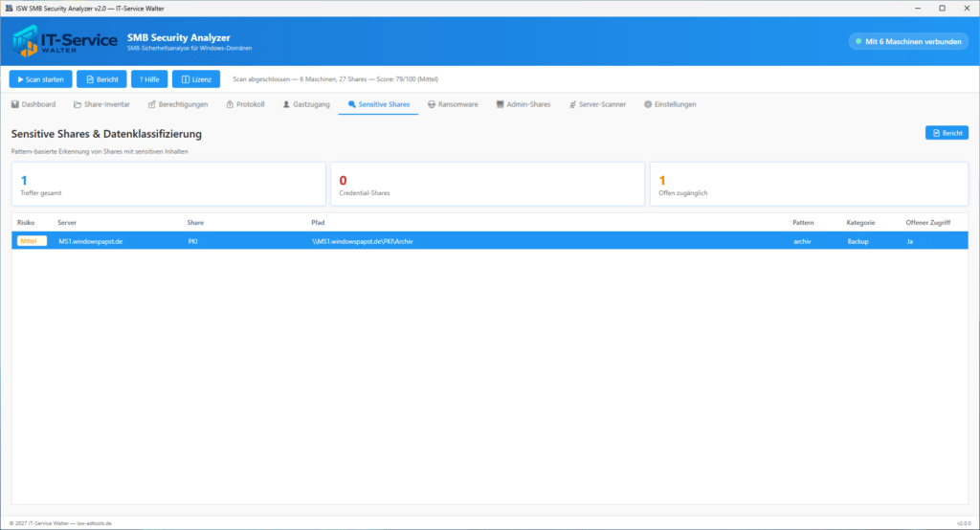980x530 pixels.
Task: Click the Backup category cell
Action: [x=858, y=241]
